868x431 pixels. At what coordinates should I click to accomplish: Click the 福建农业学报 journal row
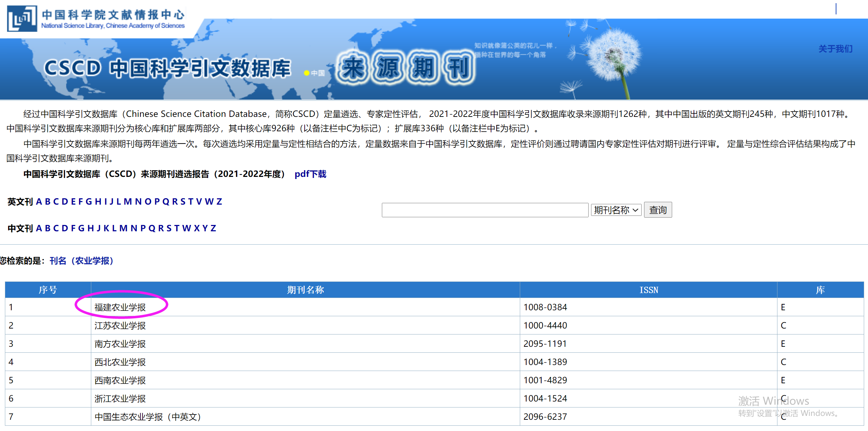(x=120, y=307)
